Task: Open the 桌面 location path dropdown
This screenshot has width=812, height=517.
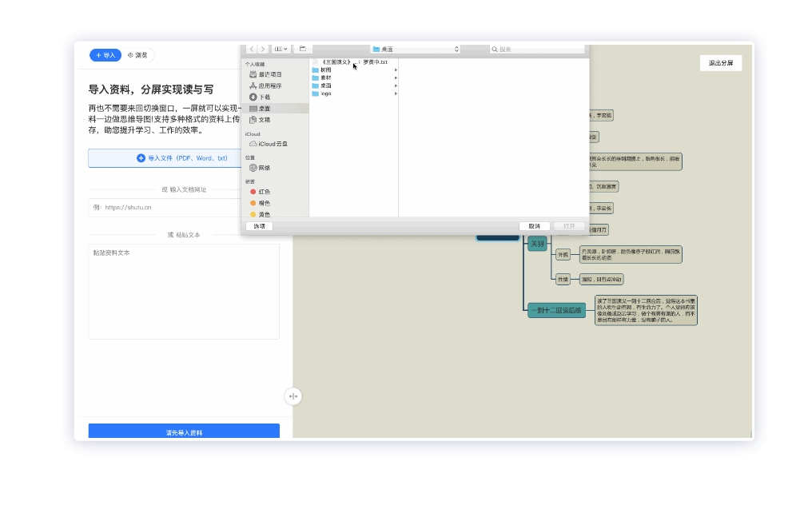Action: [416, 50]
